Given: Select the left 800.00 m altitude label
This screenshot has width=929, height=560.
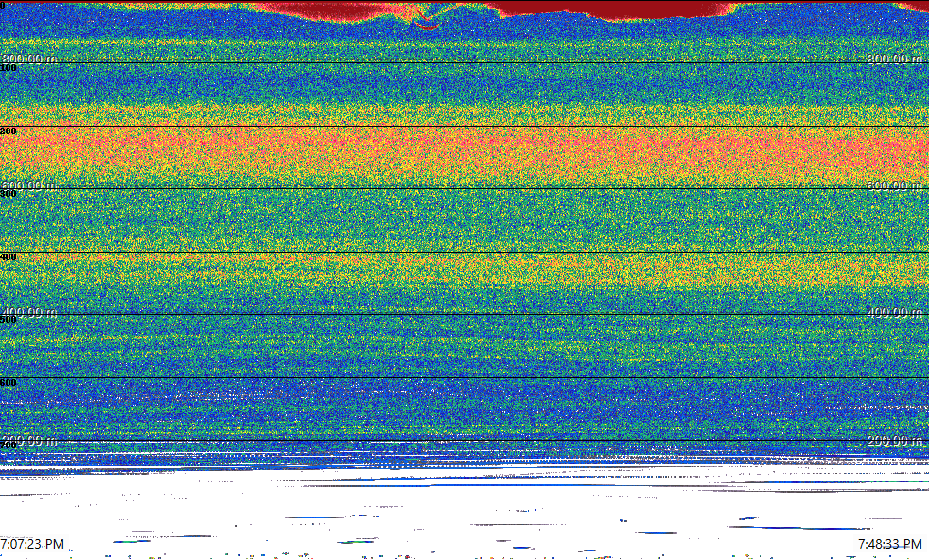Looking at the screenshot, I should tap(29, 59).
